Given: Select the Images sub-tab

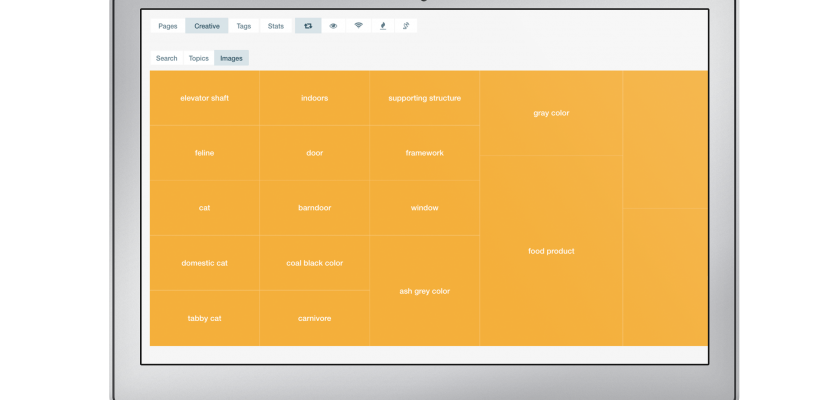Looking at the screenshot, I should point(231,58).
